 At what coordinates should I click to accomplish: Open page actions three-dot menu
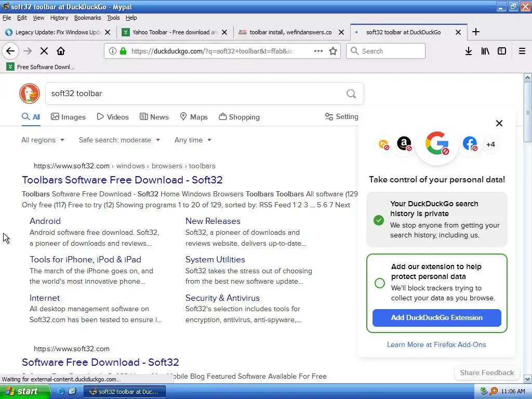(x=318, y=51)
